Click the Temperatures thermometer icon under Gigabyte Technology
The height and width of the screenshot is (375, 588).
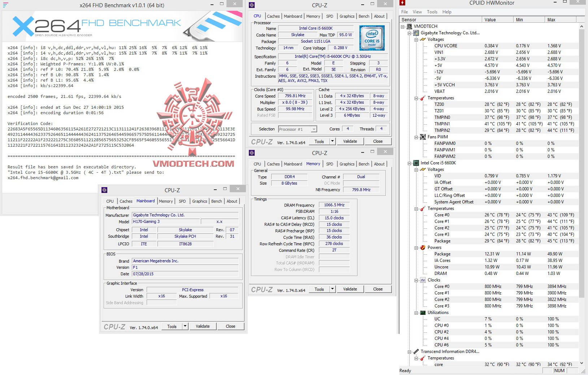click(x=423, y=98)
